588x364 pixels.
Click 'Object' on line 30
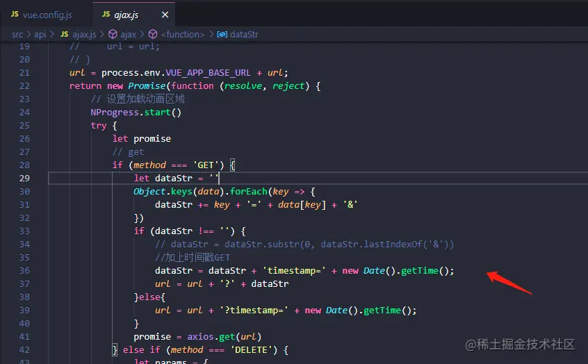tap(149, 192)
